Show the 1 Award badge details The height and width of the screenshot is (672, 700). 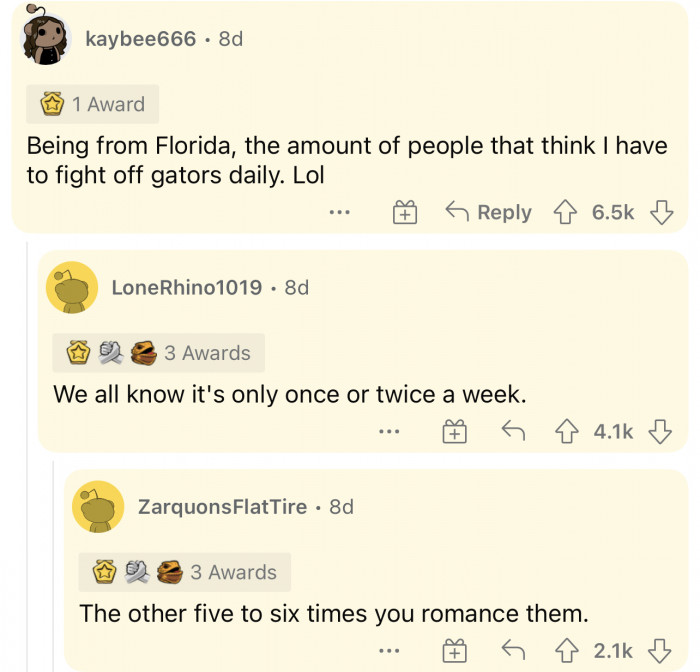pyautogui.click(x=93, y=104)
